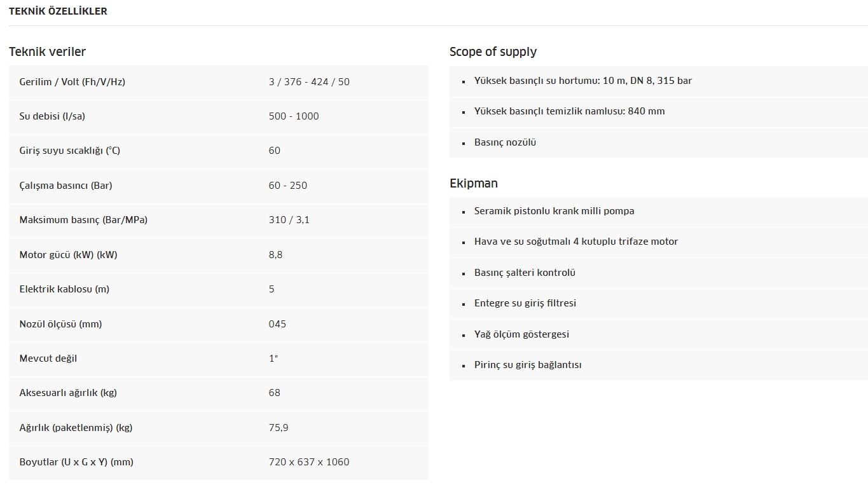This screenshot has height=499, width=868.
Task: Select the 75,9 packaged weight value
Action: pos(279,428)
